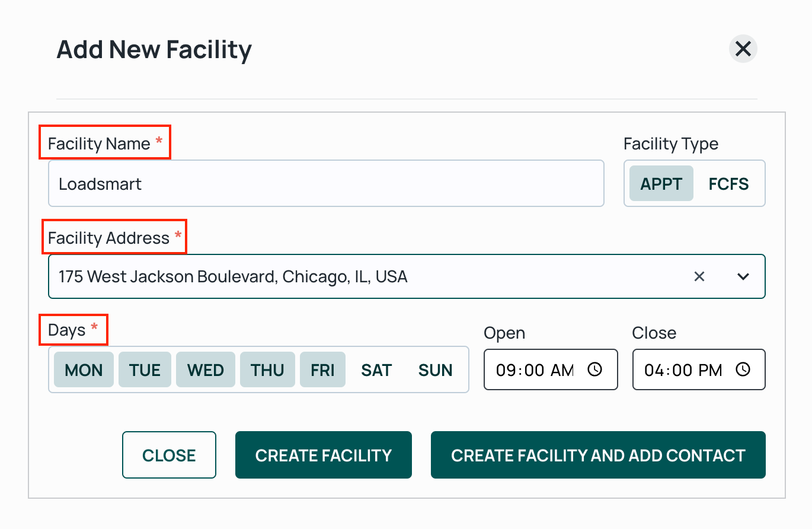Toggle the FRI day

pos(322,370)
